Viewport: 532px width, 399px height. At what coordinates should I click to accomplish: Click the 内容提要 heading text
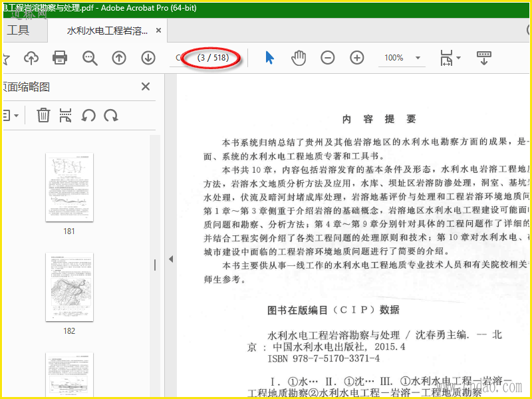pyautogui.click(x=379, y=119)
